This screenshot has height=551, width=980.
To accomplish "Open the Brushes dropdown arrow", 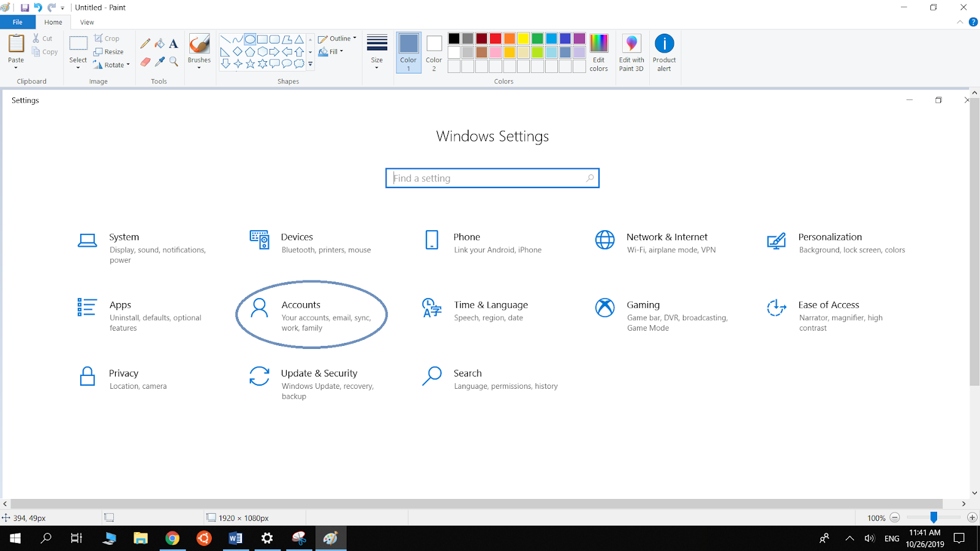I will tap(199, 67).
